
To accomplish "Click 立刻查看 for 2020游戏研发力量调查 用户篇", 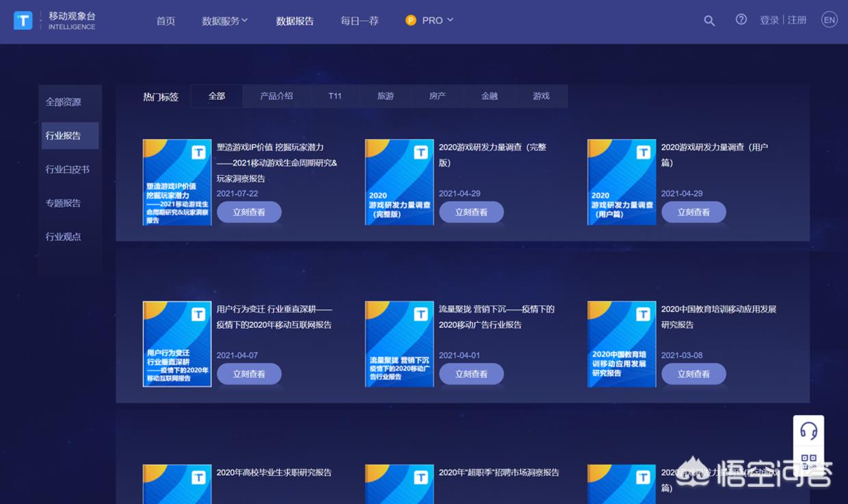I will pyautogui.click(x=693, y=212).
